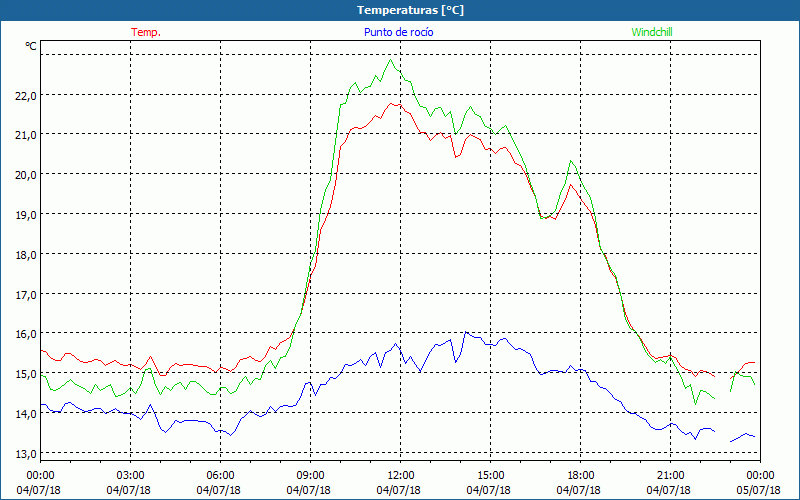The width and height of the screenshot is (800, 500).
Task: Click the 18,0 y-axis value
Action: coord(26,254)
